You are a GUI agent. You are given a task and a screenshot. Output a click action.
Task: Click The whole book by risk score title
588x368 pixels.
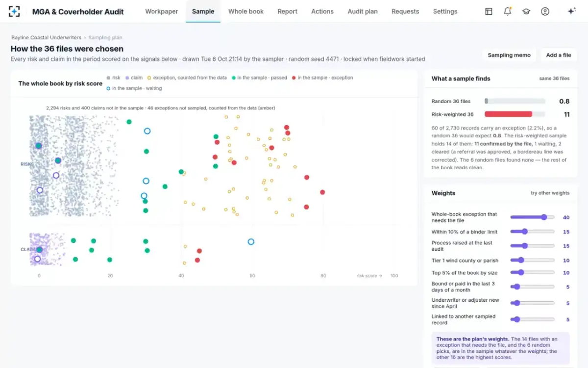tap(60, 83)
